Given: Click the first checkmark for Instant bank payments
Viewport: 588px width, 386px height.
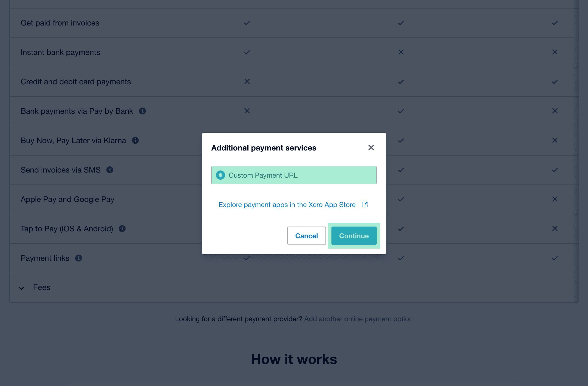Looking at the screenshot, I should (x=247, y=52).
